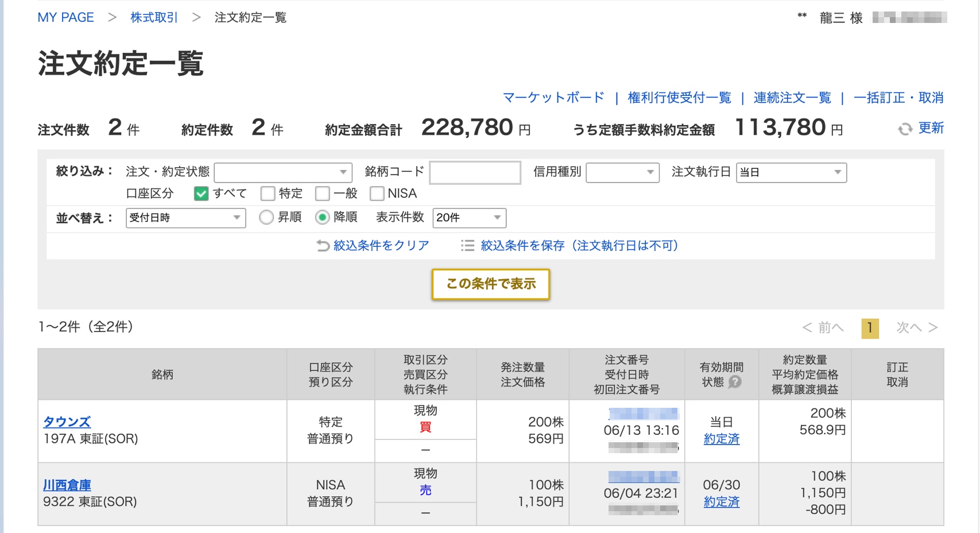
Task: Click the 228,780 約定金額合計 value
Action: [467, 128]
